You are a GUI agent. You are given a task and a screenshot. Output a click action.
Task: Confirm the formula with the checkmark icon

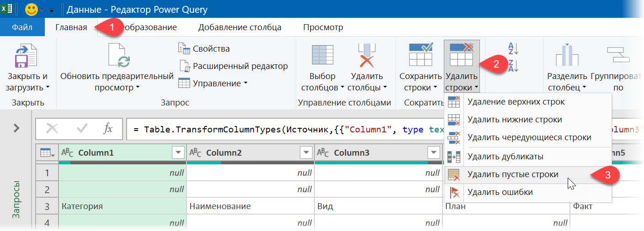point(82,129)
